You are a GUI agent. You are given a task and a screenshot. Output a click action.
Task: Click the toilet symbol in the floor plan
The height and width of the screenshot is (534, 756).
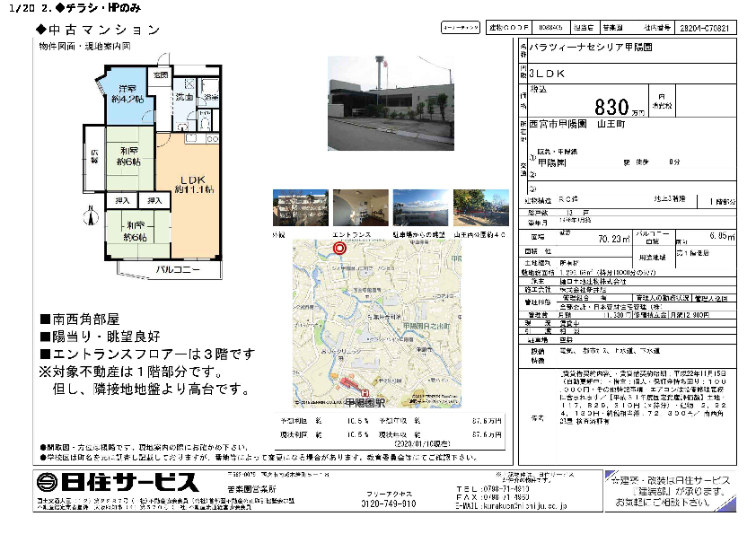204,123
